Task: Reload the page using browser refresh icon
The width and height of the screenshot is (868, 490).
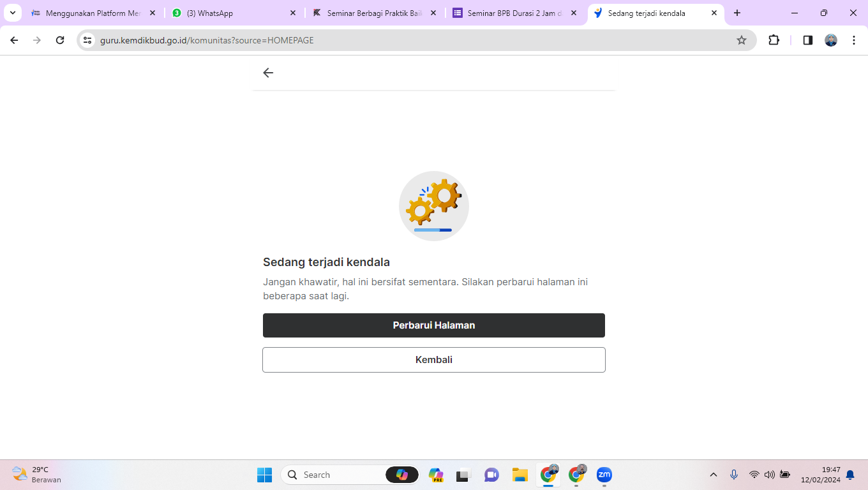Action: pos(60,40)
